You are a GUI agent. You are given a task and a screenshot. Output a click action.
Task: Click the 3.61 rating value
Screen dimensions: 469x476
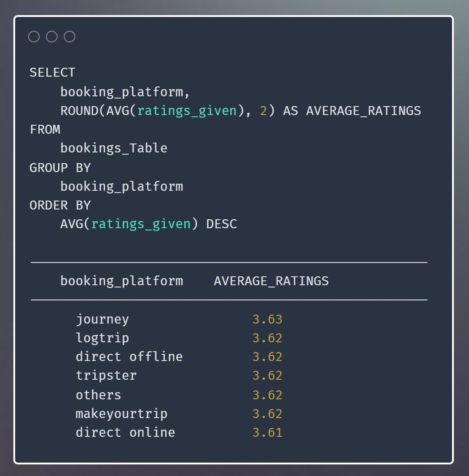coord(267,433)
